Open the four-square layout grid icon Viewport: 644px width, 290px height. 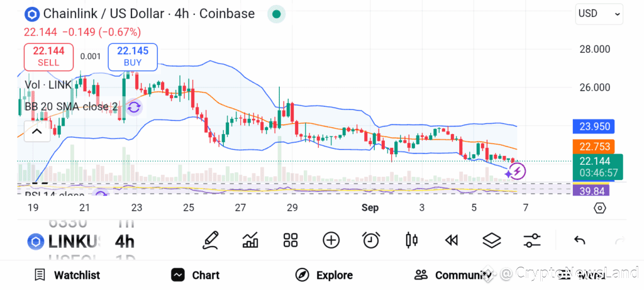(x=291, y=240)
